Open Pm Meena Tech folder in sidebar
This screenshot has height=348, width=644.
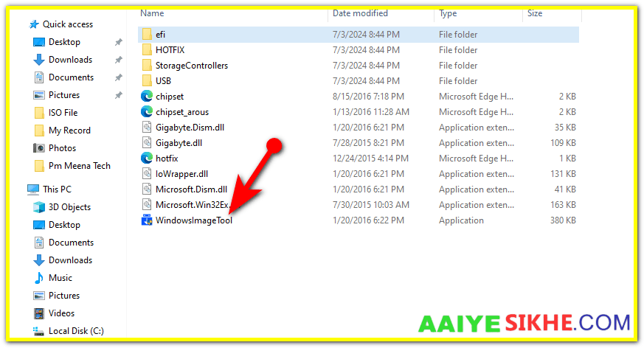[x=79, y=166]
